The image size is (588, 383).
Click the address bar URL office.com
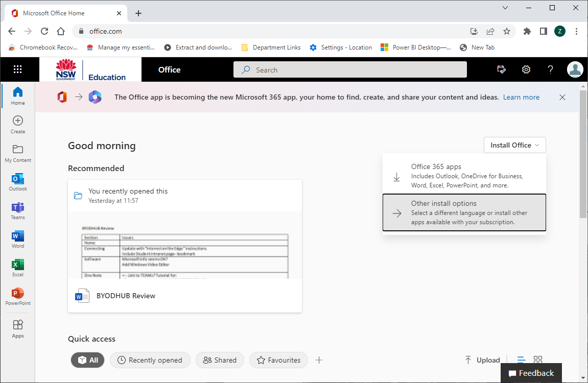tap(105, 31)
